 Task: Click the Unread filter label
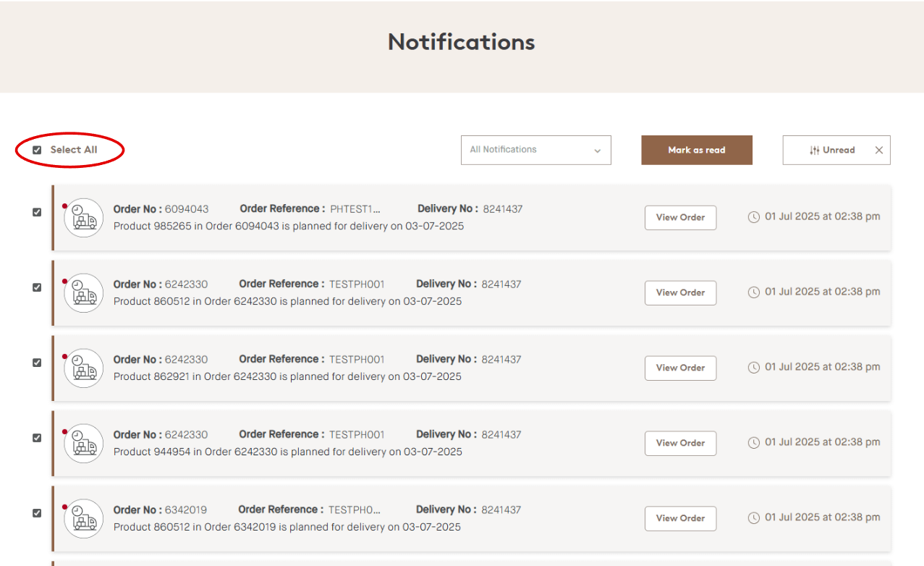[839, 151]
